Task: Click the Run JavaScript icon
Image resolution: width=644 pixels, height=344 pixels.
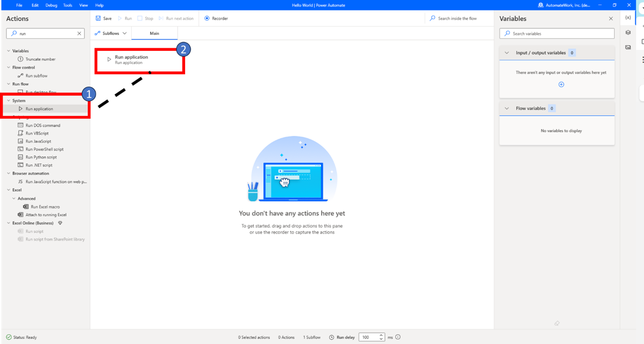Action: pos(20,141)
